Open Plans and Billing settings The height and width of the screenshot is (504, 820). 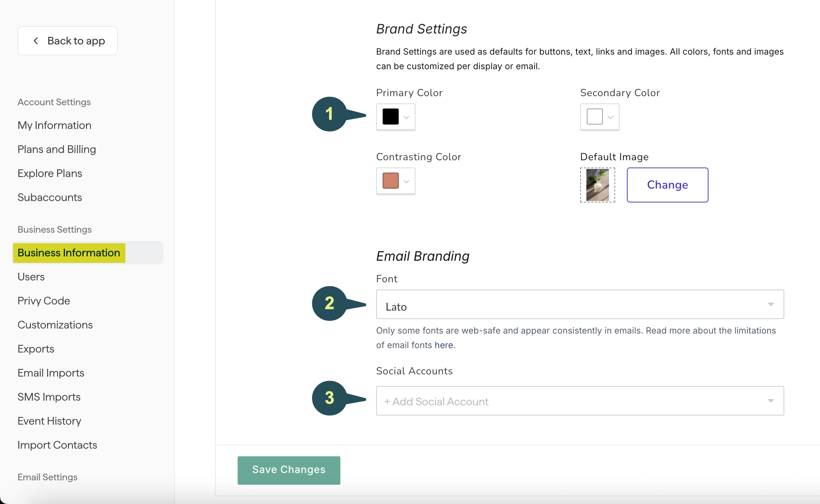click(56, 149)
